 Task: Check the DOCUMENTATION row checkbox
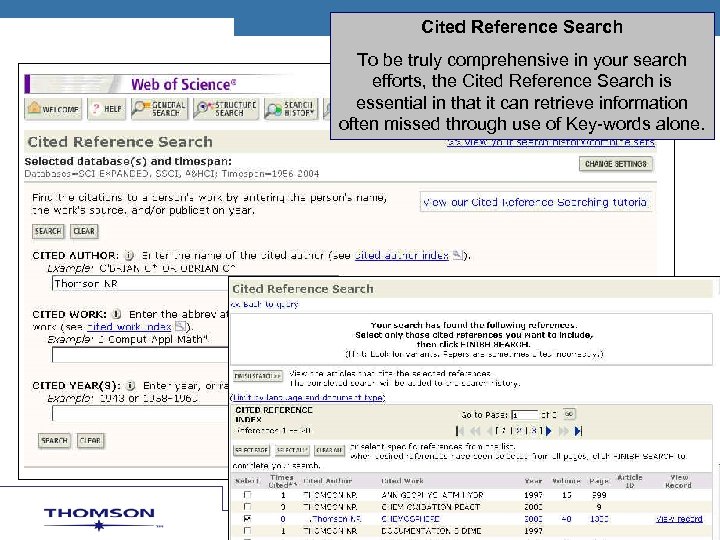[248, 530]
